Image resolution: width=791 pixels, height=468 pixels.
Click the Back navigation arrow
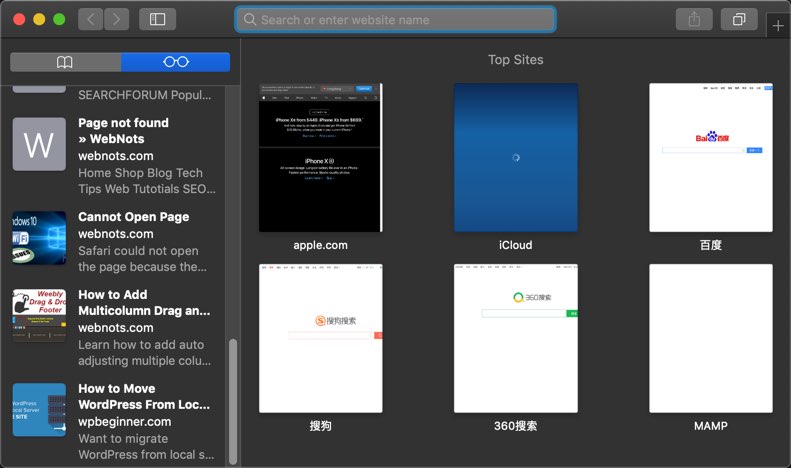tap(90, 19)
